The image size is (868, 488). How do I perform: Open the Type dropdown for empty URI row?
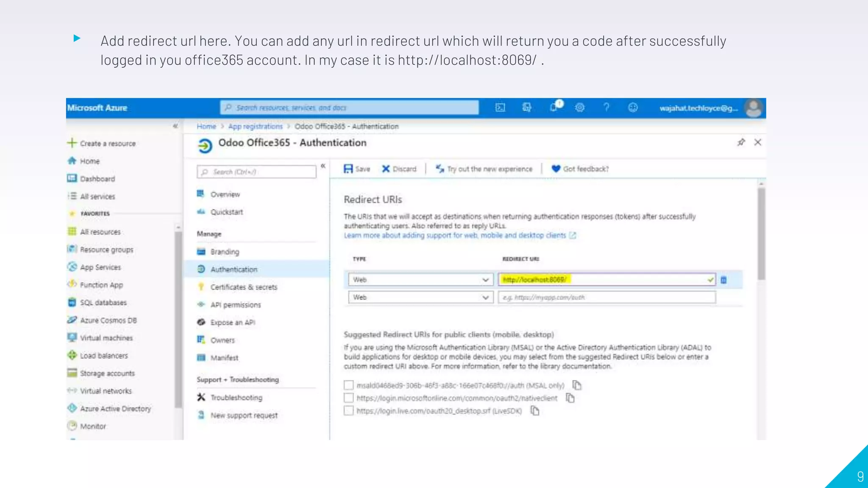click(421, 297)
